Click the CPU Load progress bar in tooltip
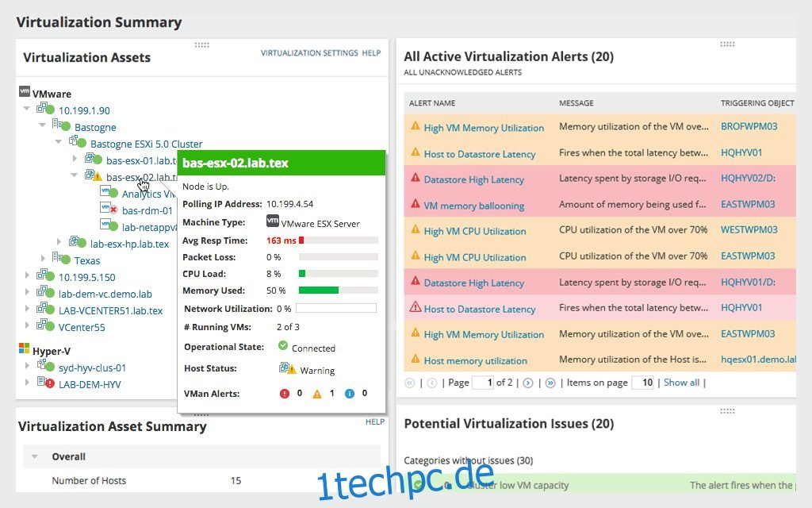Image resolution: width=812 pixels, height=508 pixels. pyautogui.click(x=338, y=274)
